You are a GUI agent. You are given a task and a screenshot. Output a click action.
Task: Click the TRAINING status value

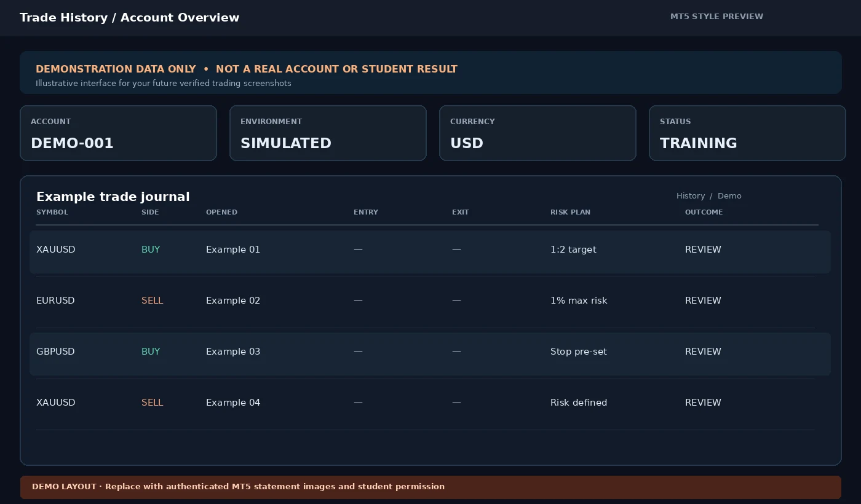[699, 144]
